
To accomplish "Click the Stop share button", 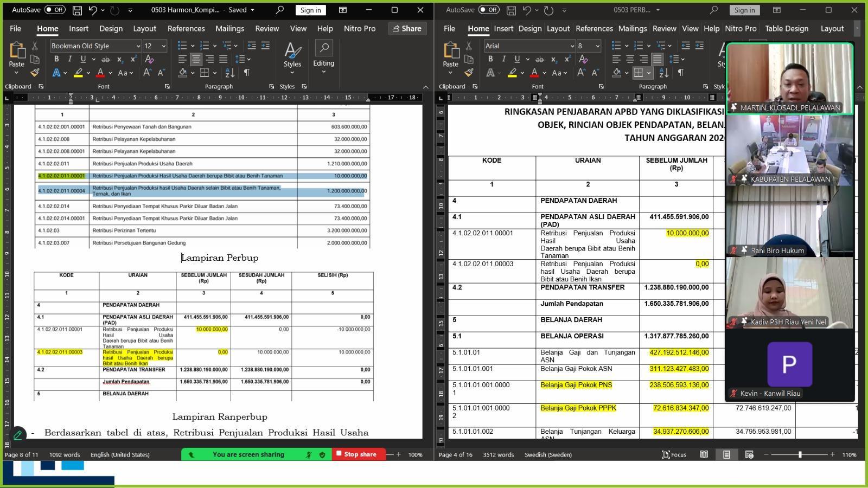I will (x=356, y=454).
